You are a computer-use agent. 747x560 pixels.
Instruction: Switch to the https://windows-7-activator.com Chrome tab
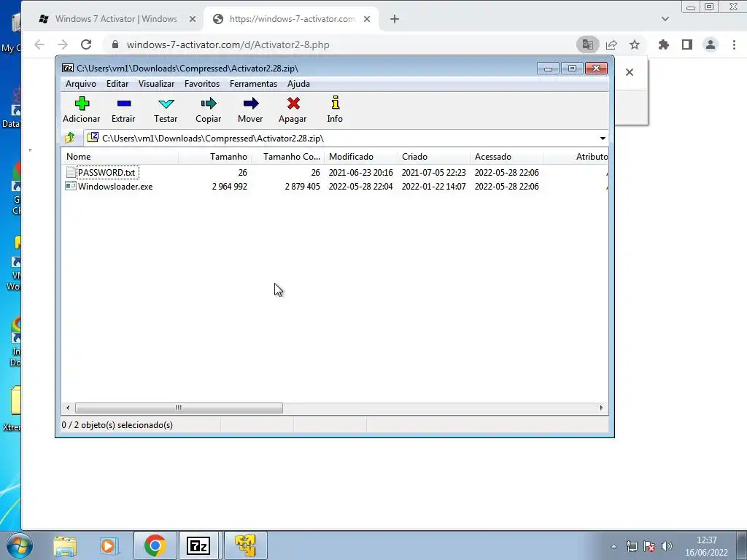point(292,19)
